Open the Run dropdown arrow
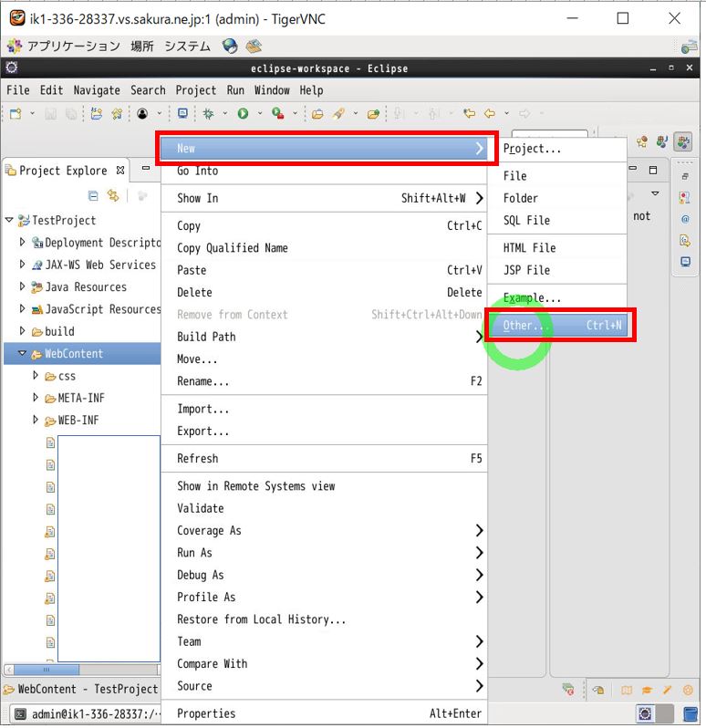The height and width of the screenshot is (728, 706). [259, 113]
